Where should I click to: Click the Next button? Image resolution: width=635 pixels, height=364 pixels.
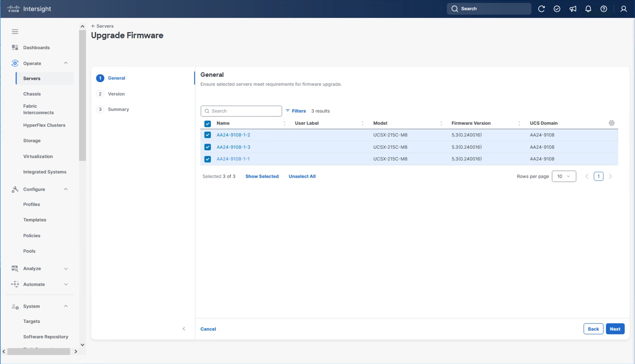615,329
